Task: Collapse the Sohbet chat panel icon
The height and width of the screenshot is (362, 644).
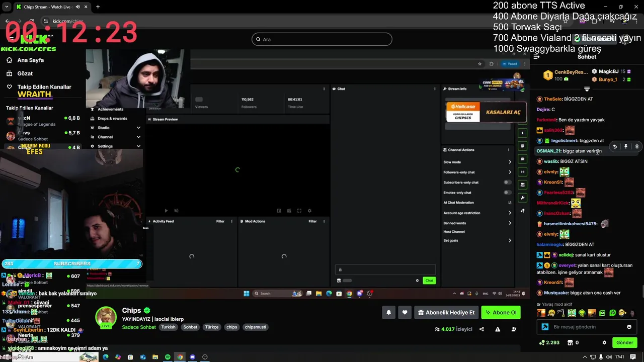Action: pyautogui.click(x=536, y=57)
